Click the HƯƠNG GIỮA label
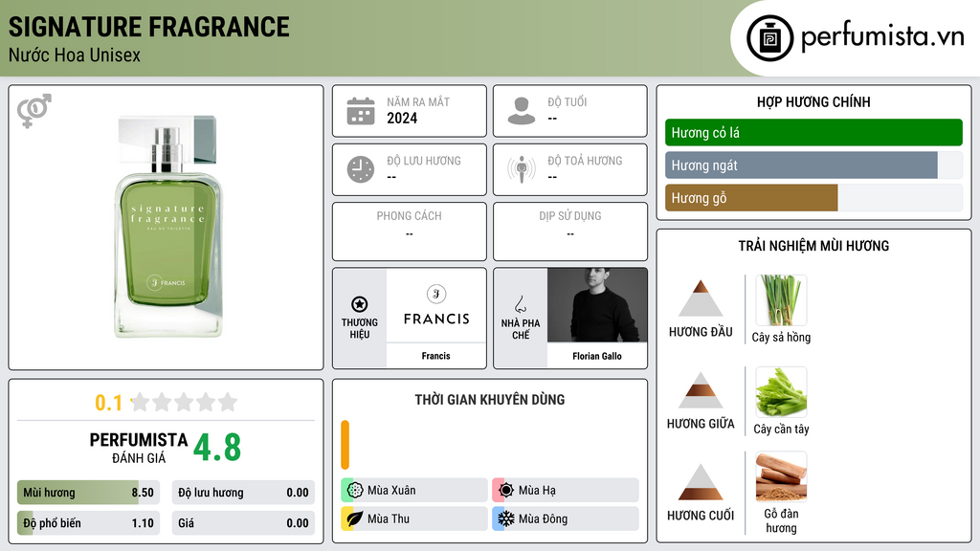Image resolution: width=980 pixels, height=551 pixels. click(701, 424)
